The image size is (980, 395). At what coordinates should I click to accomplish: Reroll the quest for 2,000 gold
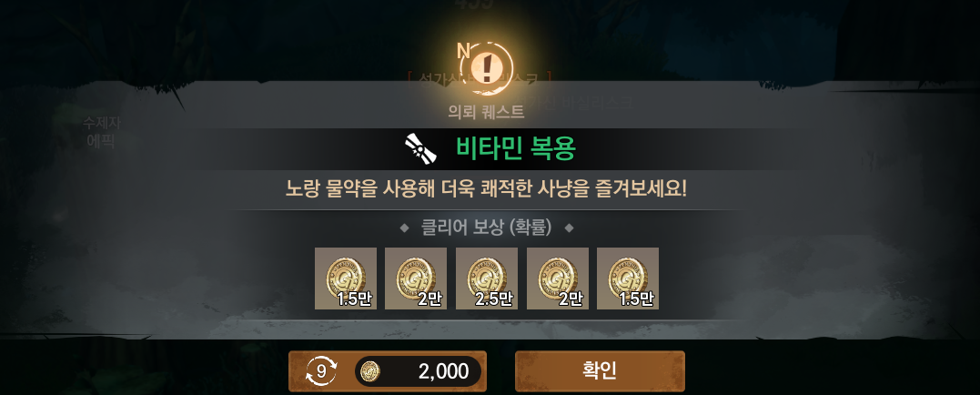point(388,371)
